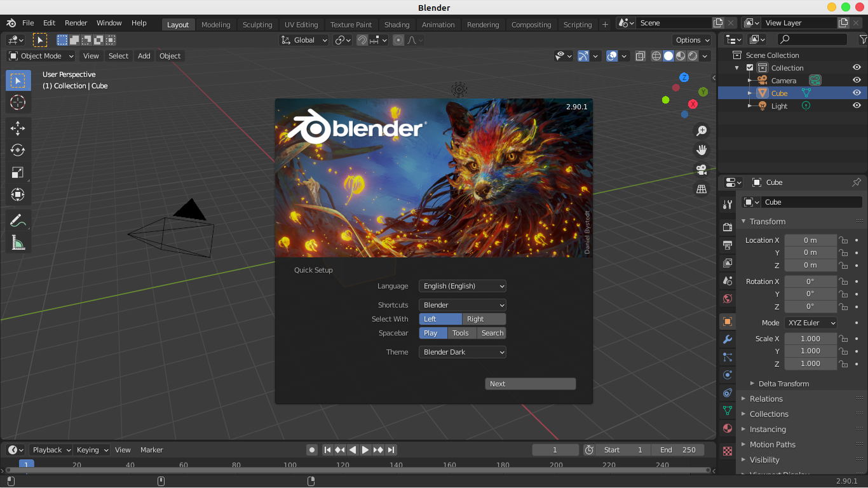Open the Theme dropdown
The height and width of the screenshot is (488, 868).
[463, 352]
